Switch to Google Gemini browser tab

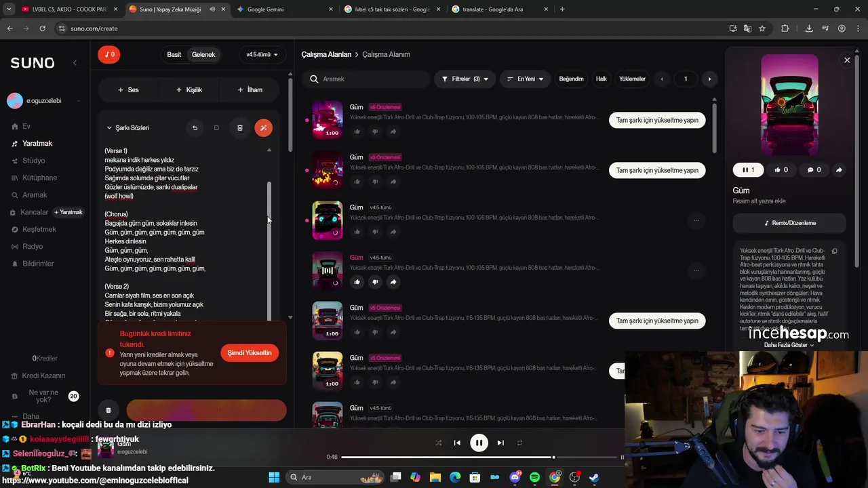pos(285,9)
